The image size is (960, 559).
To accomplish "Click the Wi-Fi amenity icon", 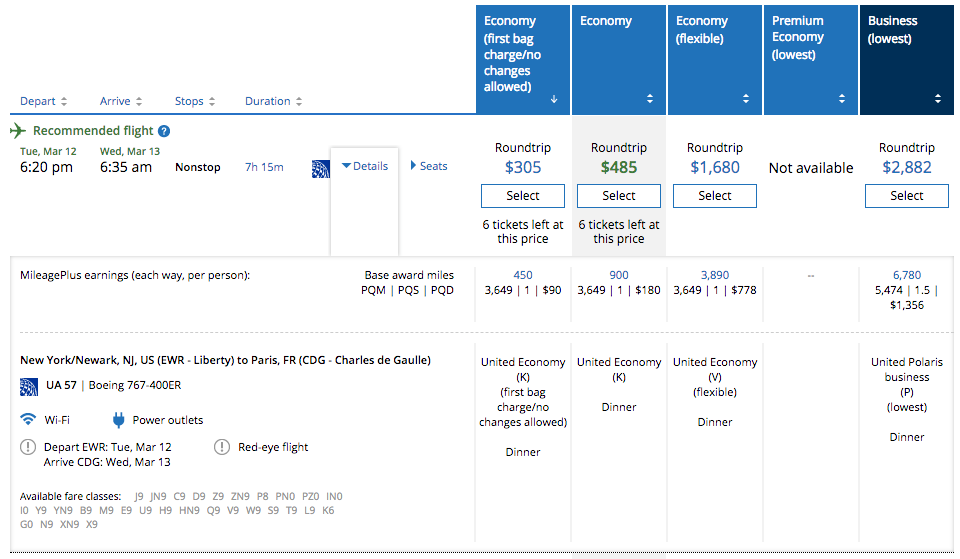I will [28, 420].
